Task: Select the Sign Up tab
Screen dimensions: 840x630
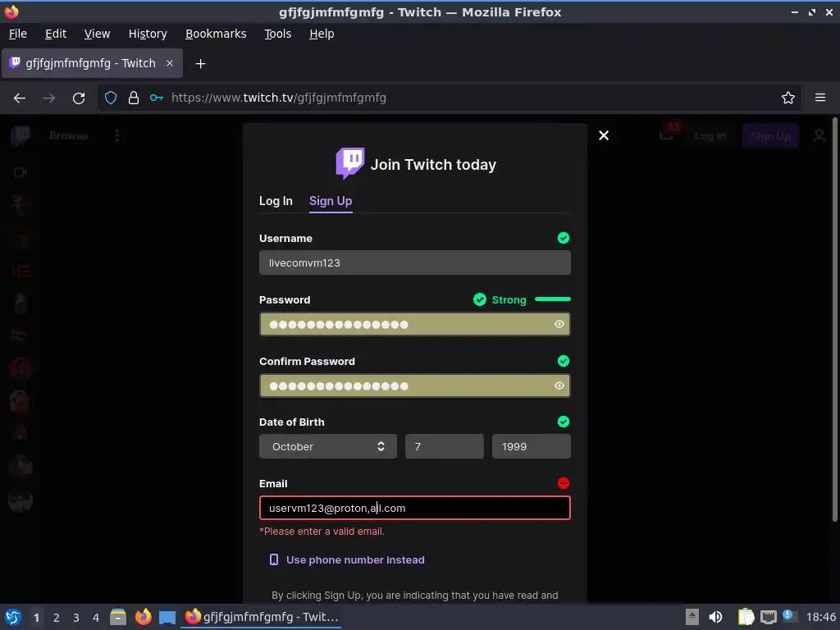Action: tap(331, 201)
